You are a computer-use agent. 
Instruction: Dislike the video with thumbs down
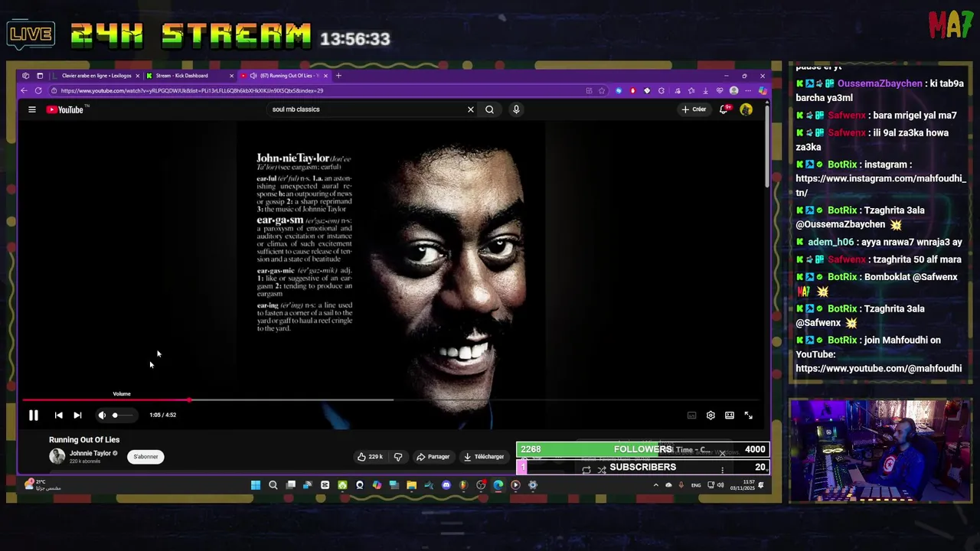pos(398,457)
